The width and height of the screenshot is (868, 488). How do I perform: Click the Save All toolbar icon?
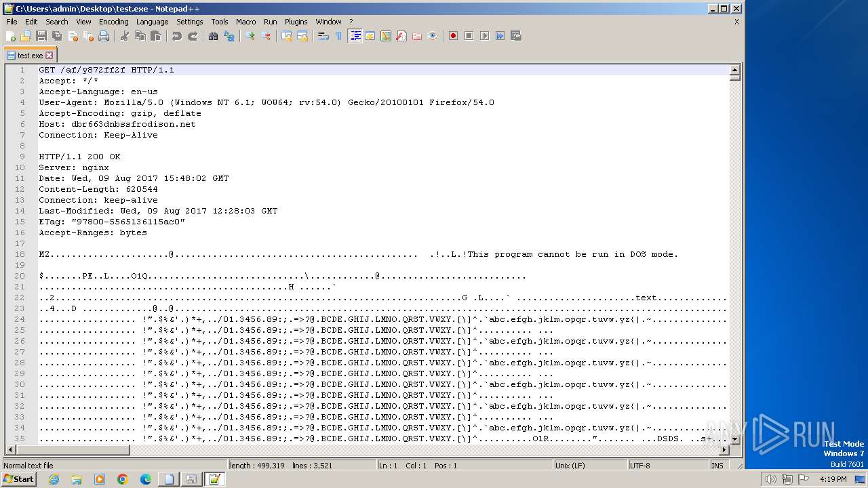(x=57, y=36)
